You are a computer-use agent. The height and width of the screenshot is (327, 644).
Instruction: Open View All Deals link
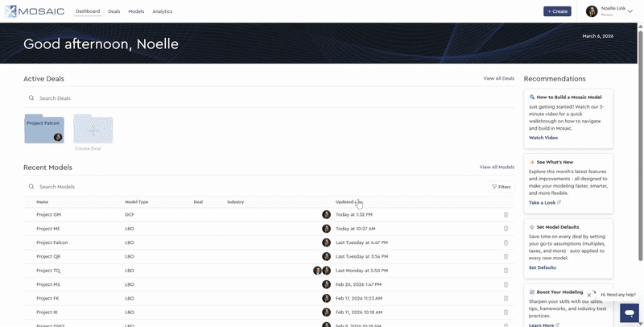[x=498, y=79]
